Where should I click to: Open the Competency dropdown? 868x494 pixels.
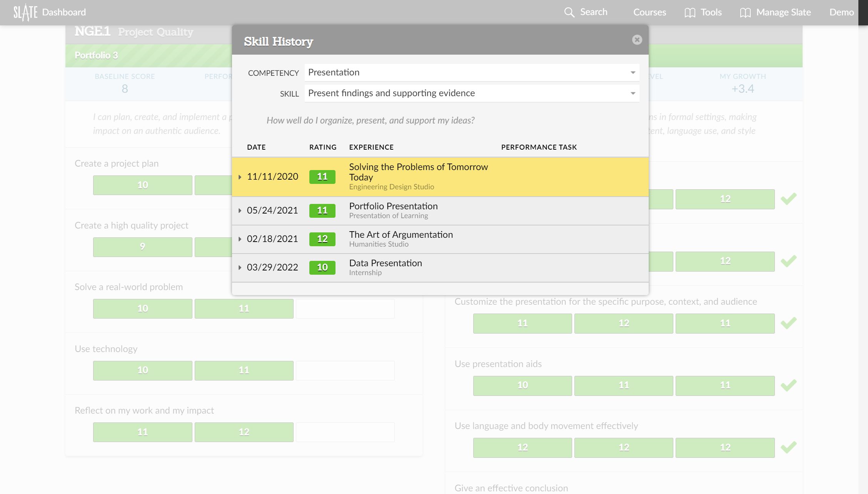[x=472, y=72]
